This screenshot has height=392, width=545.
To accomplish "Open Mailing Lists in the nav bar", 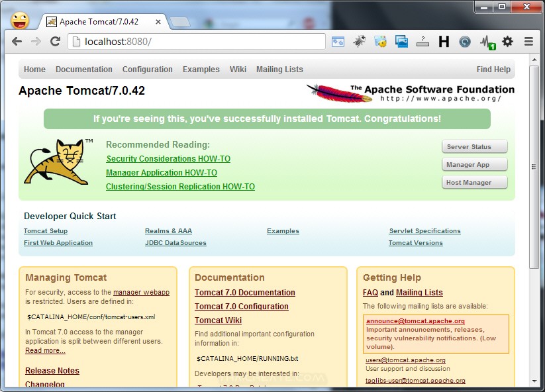I will point(280,69).
